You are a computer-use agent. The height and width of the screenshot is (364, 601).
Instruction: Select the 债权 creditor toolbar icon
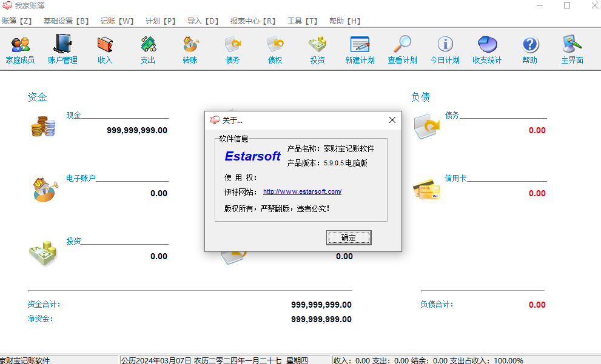(x=275, y=49)
